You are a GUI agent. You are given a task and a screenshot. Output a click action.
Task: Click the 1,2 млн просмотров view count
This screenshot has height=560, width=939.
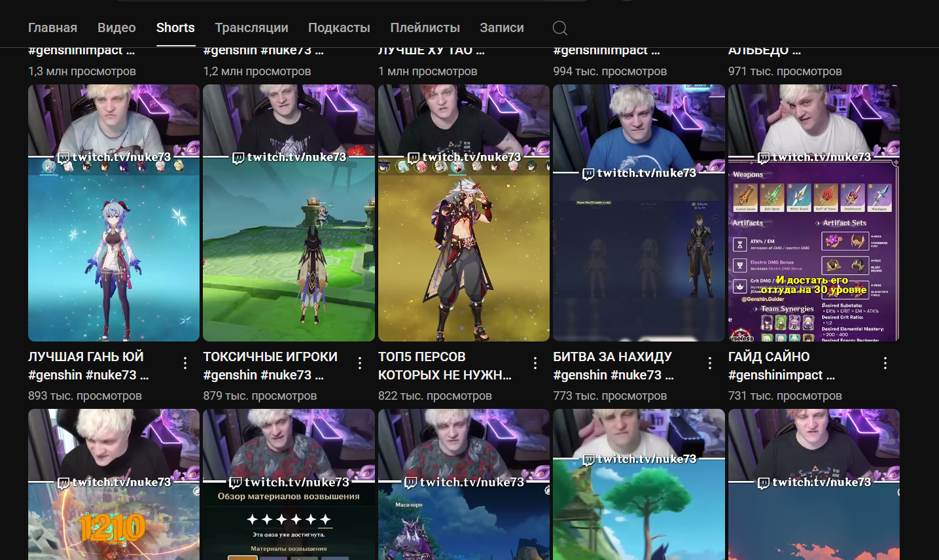pyautogui.click(x=257, y=71)
